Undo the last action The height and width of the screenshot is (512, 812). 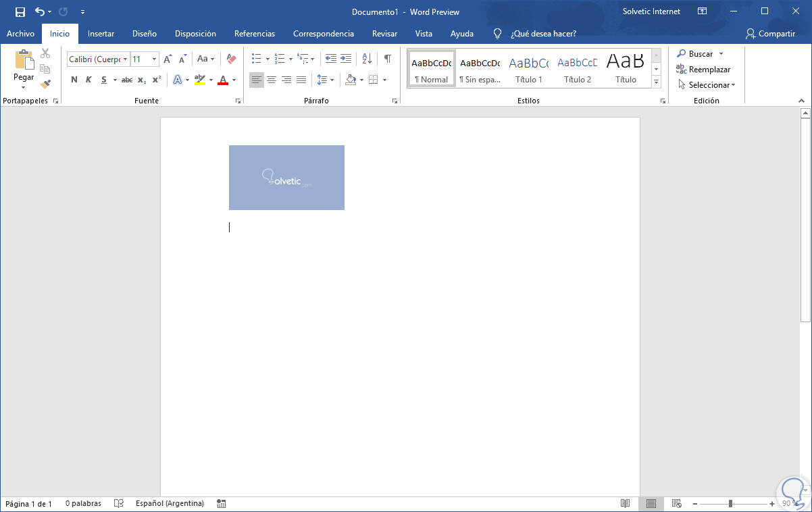pos(40,11)
